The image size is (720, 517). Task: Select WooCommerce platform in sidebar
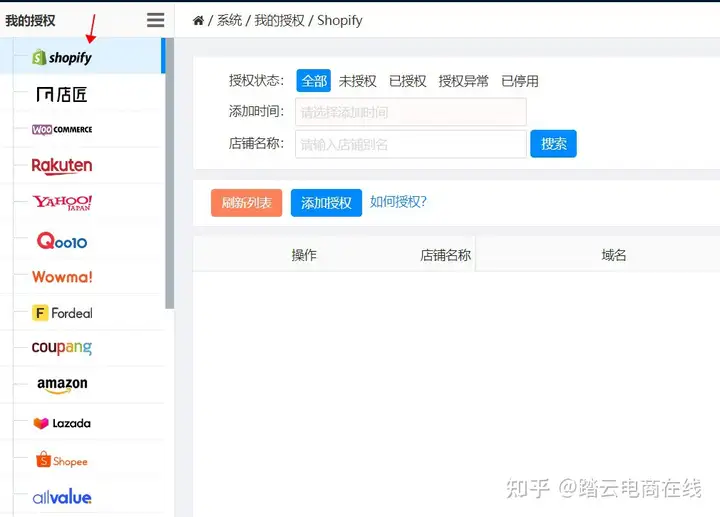[62, 129]
